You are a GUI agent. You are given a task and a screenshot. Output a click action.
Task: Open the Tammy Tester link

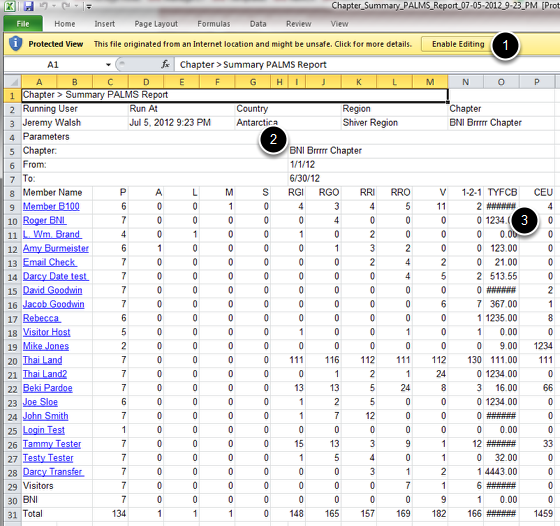coord(52,444)
